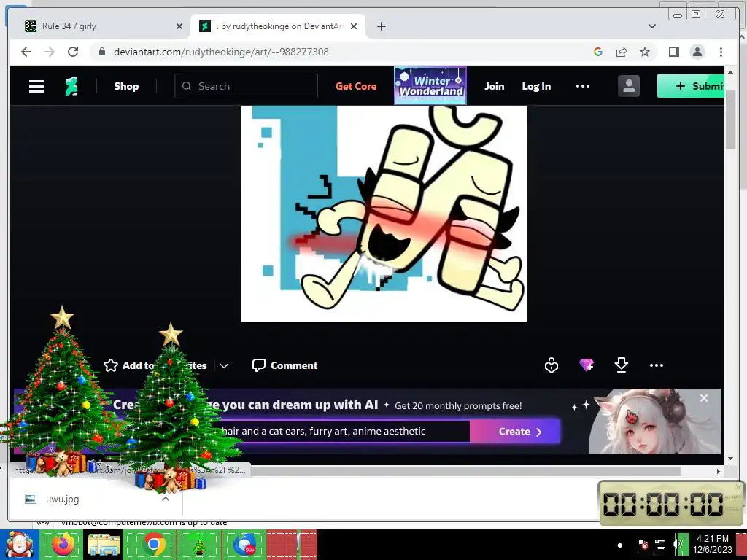Click the Chrome taskbar icon
This screenshot has height=560, width=747.
[x=153, y=545]
